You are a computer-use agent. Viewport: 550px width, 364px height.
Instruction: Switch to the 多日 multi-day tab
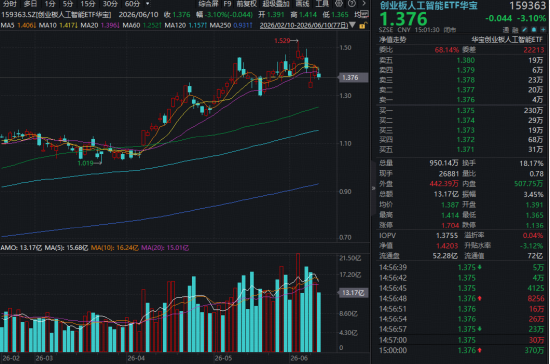pos(30,4)
